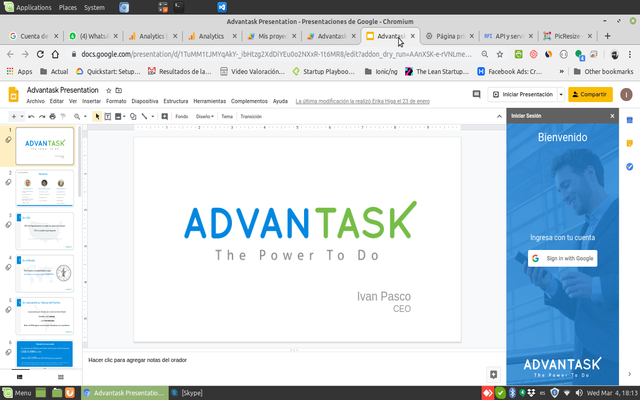Show more bookmarks chevron
640x400 pixels.
coord(562,71)
